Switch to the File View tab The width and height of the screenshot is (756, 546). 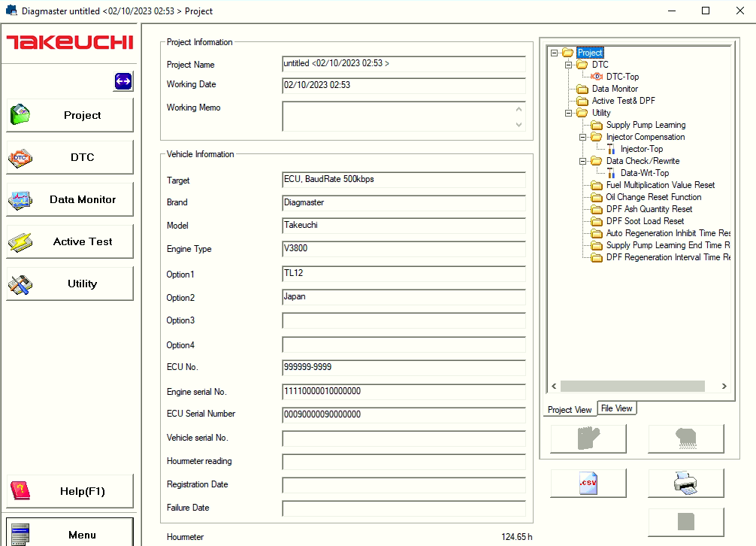click(x=617, y=408)
